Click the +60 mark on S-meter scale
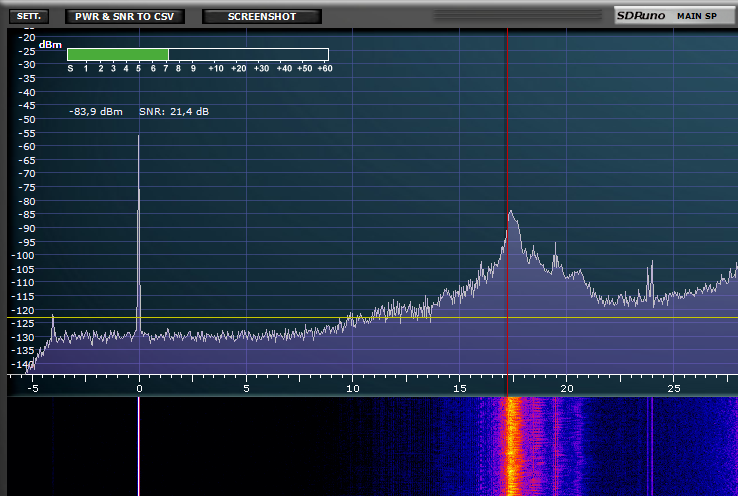Screen dimensions: 738x496 coord(324,69)
